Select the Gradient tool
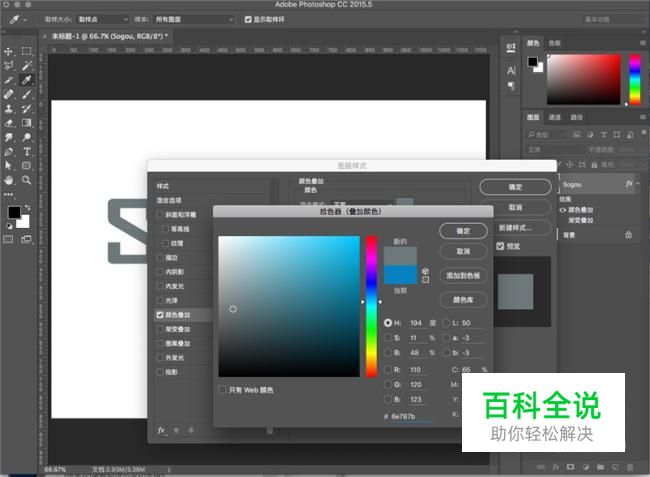Screen dimensions: 650x477 click(27, 123)
